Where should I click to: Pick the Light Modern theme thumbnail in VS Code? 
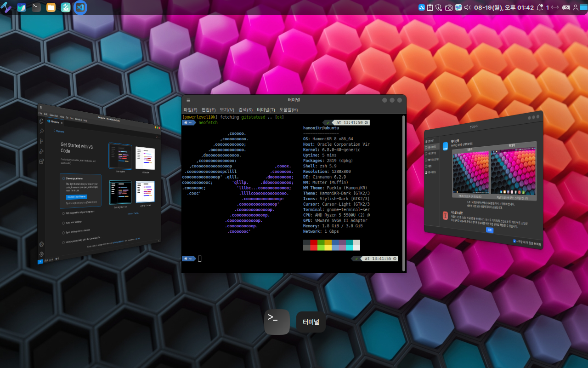click(x=145, y=159)
